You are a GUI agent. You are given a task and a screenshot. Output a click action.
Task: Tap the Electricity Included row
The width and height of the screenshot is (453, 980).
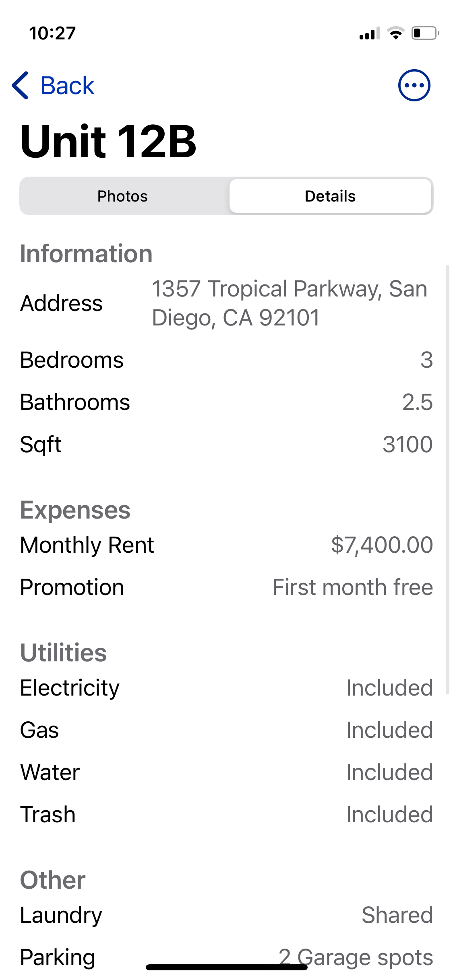226,688
